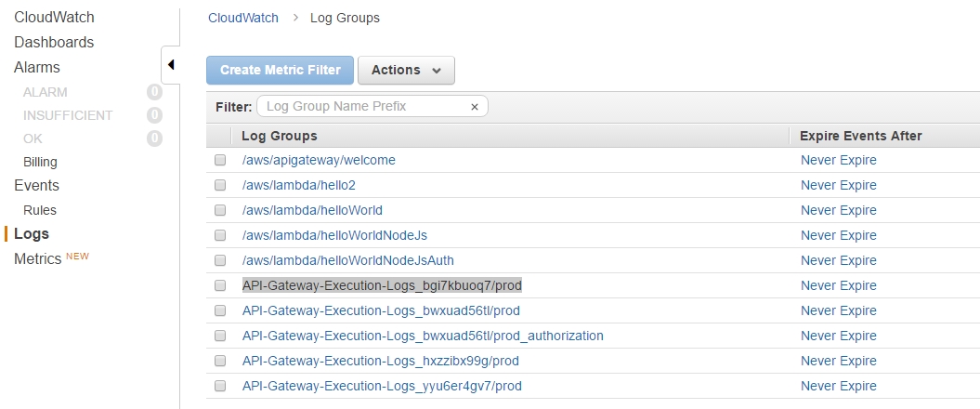
Task: Check the prod_authorization row checkbox
Action: pos(220,336)
